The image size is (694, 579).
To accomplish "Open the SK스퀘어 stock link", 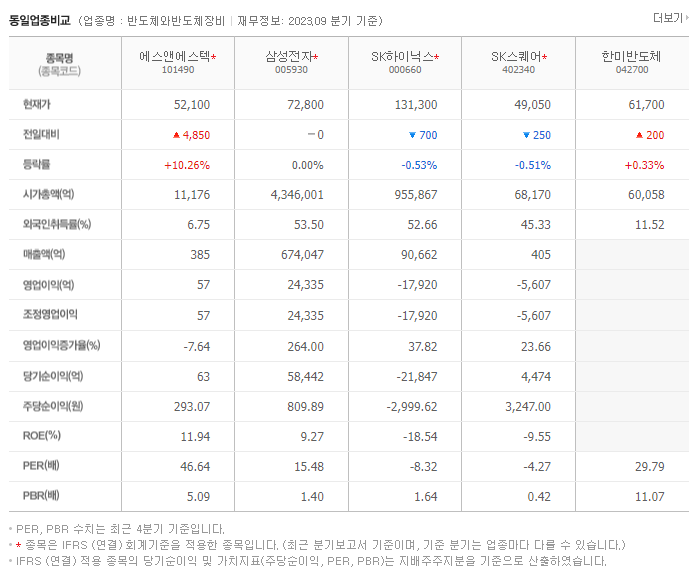I will click(516, 56).
